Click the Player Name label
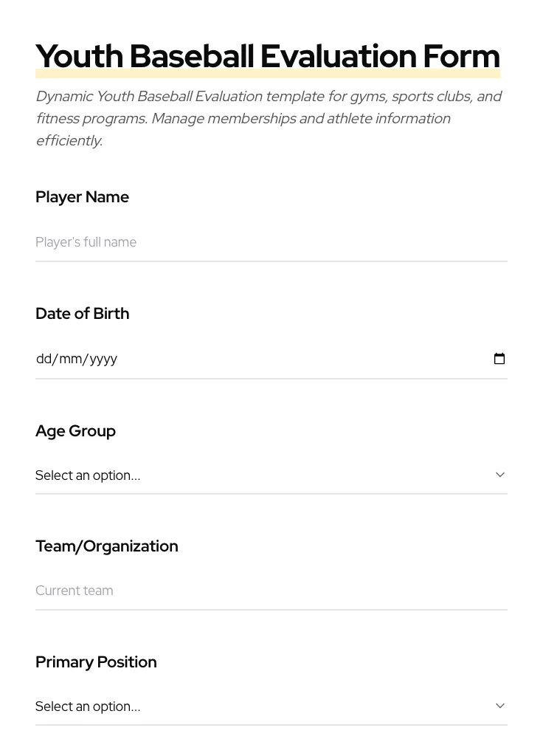 pos(82,196)
